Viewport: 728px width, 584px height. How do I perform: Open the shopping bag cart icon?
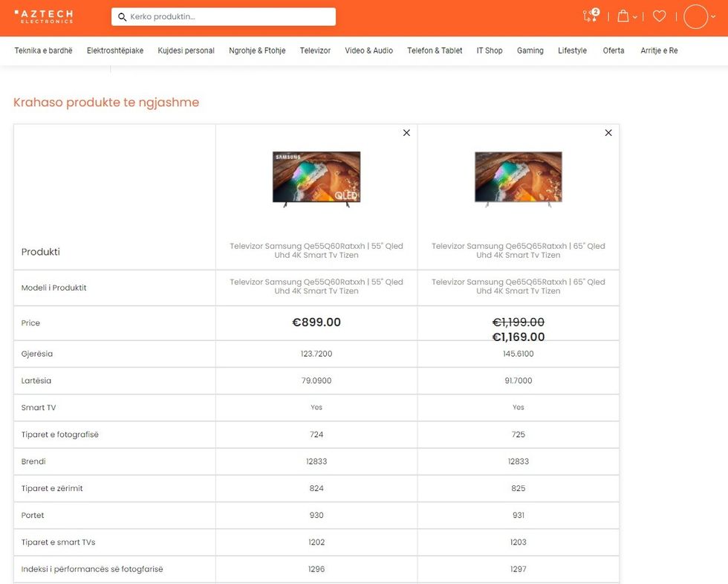click(x=623, y=16)
